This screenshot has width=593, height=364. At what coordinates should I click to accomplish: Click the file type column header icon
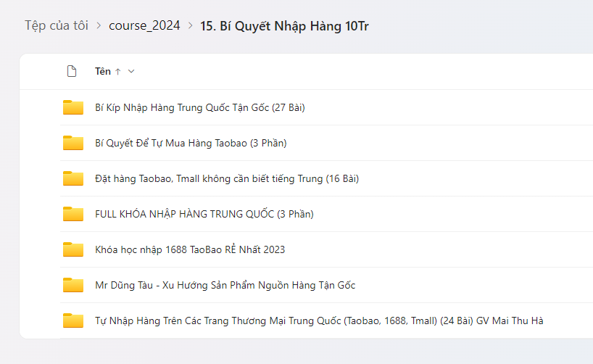pyautogui.click(x=71, y=71)
